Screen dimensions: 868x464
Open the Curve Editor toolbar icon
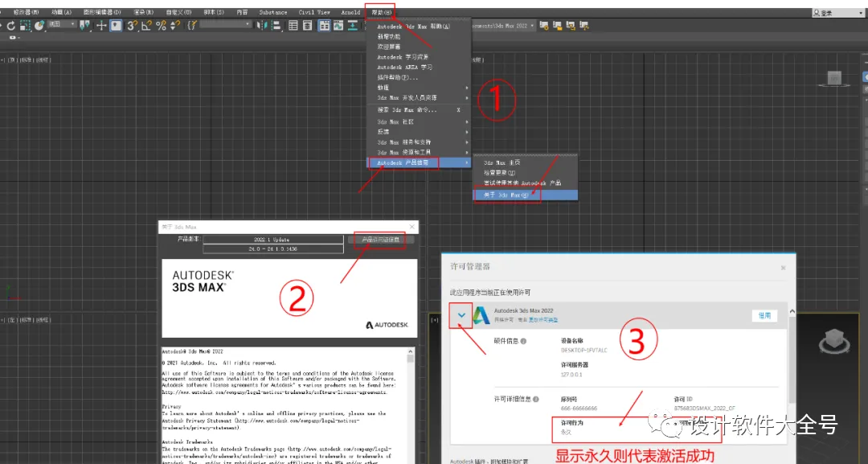pos(338,26)
